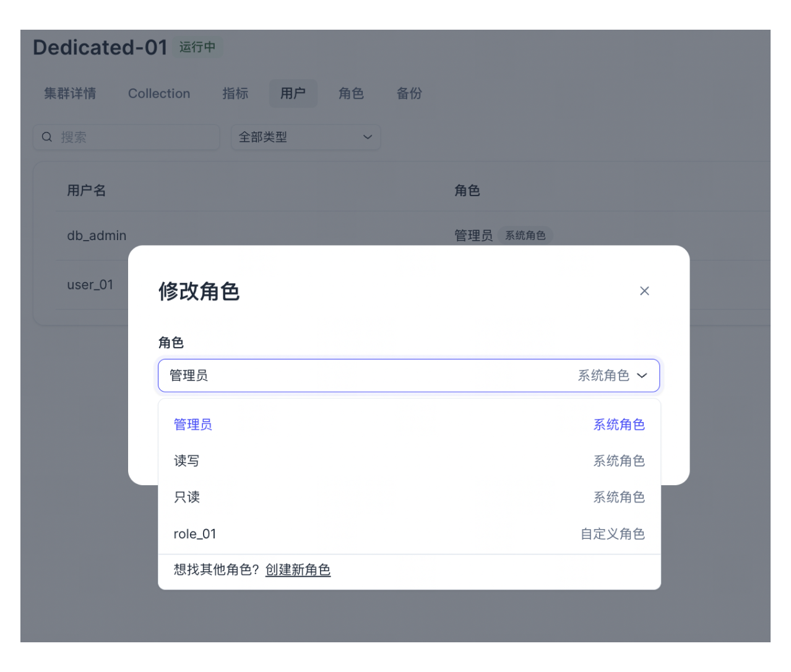The width and height of the screenshot is (791, 672).
Task: Click the search magnifier icon
Action: point(47,137)
